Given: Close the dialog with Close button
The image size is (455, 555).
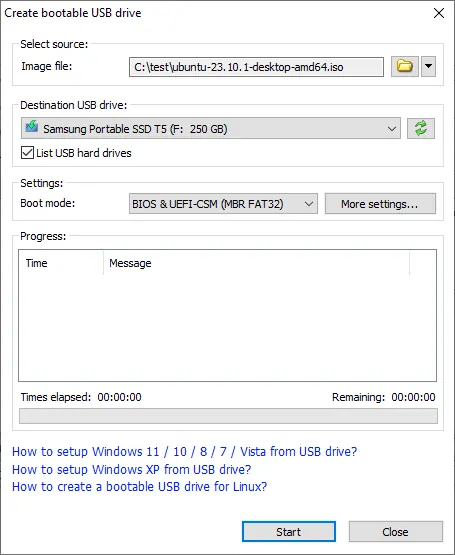Looking at the screenshot, I should click(396, 532).
